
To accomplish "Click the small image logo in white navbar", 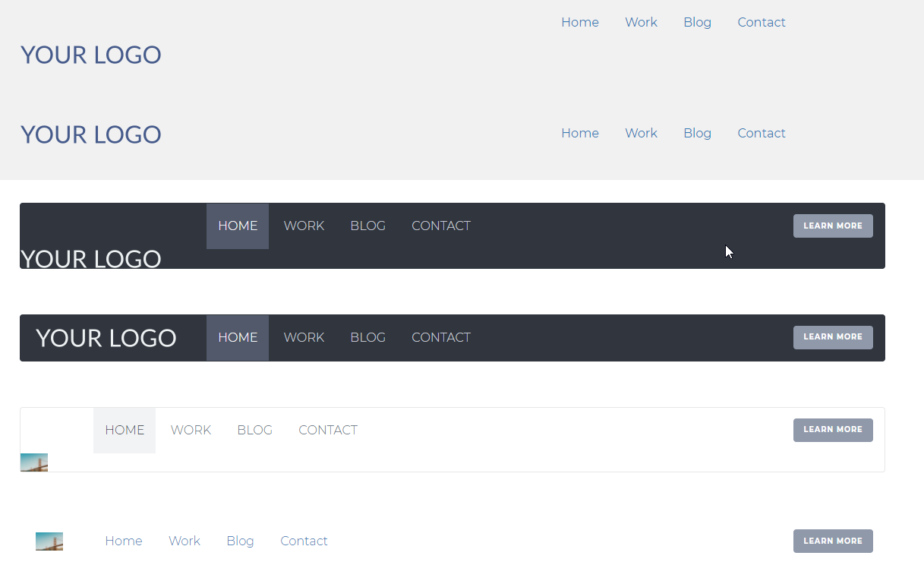I will click(x=34, y=462).
